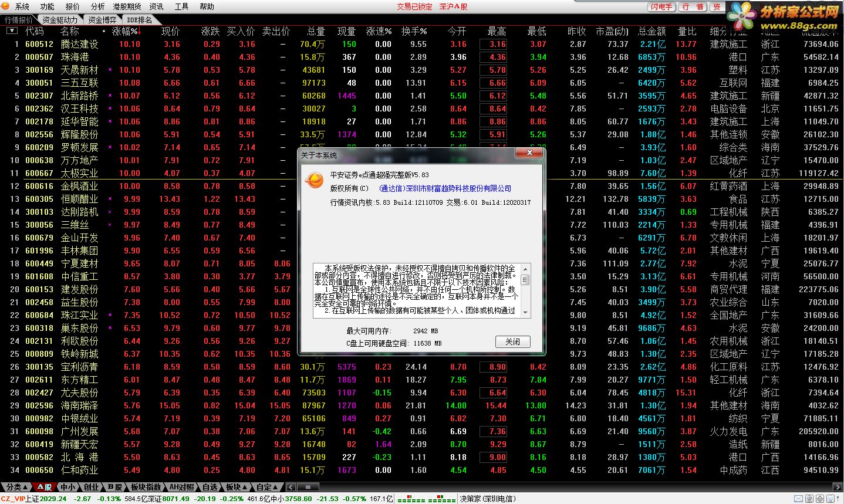Sort by 名称 column header
The width and height of the screenshot is (844, 504).
point(69,31)
